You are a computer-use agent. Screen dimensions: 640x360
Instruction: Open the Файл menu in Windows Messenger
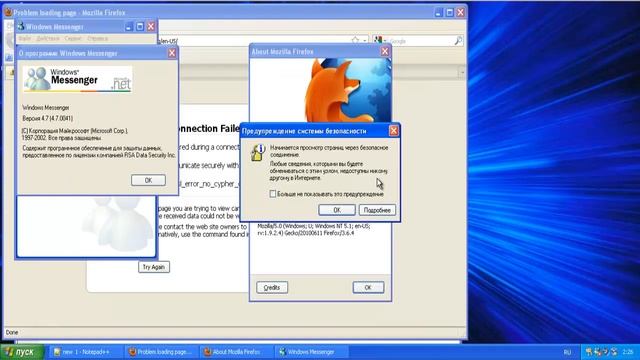(x=24, y=38)
